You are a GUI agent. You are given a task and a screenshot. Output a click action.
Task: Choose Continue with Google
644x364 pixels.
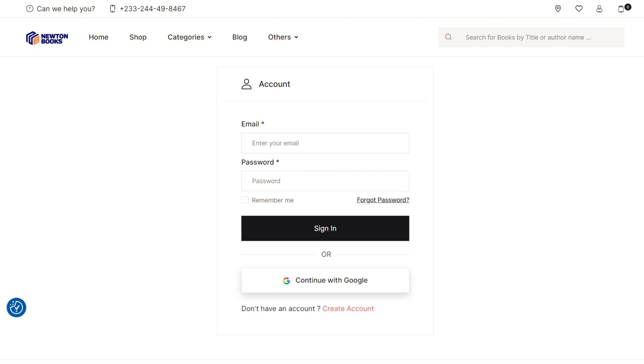coord(325,280)
